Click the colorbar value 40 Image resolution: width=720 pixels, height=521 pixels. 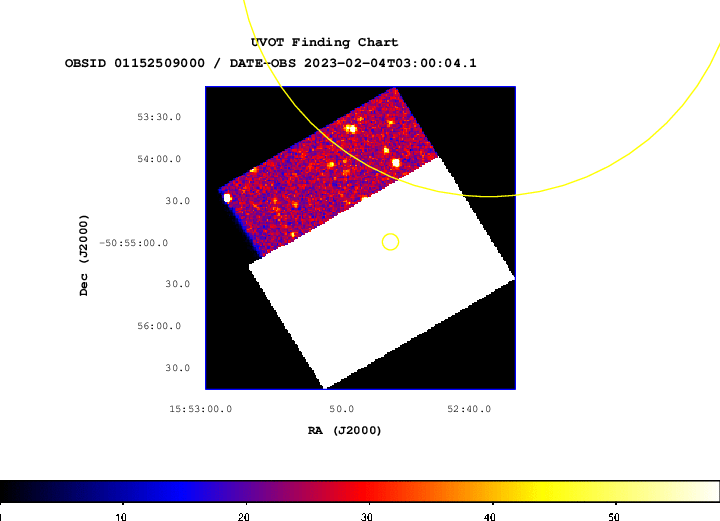tap(489, 517)
